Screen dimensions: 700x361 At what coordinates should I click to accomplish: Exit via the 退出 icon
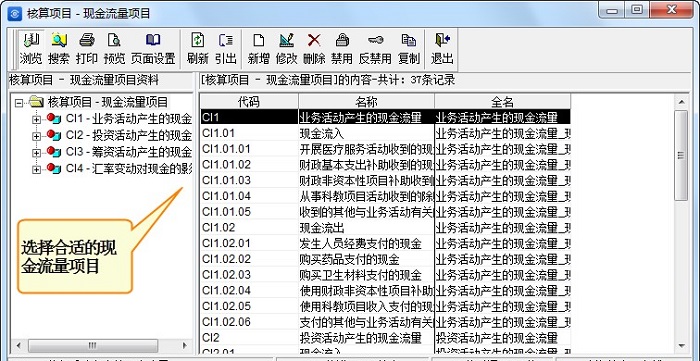(442, 48)
